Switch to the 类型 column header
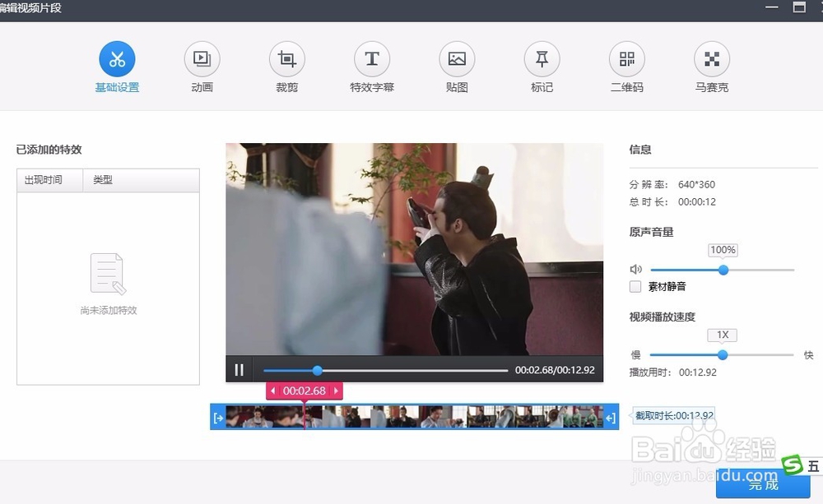 (103, 180)
